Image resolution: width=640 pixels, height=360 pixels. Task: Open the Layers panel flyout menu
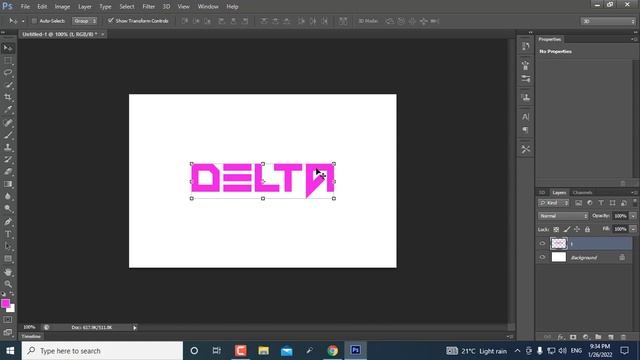634,193
